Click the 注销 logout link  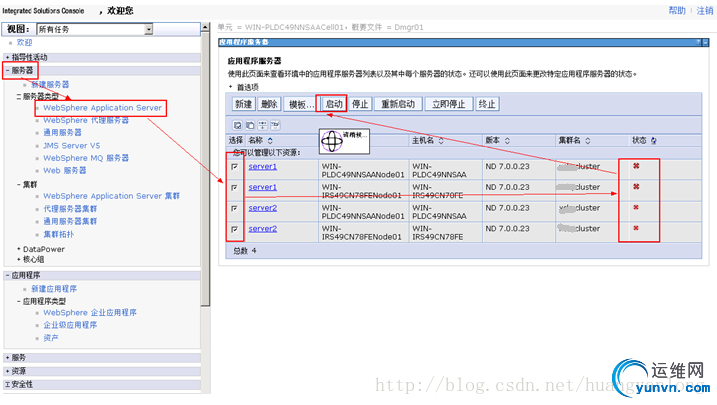704,11
